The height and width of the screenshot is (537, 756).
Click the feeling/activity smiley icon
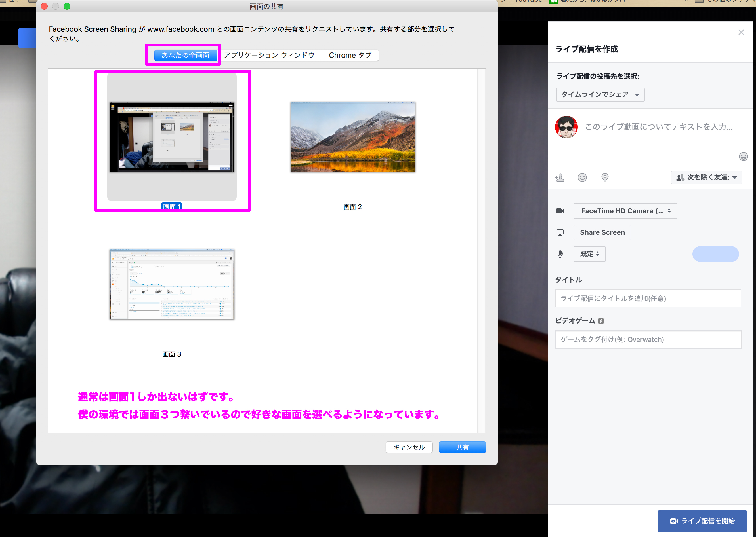[582, 177]
